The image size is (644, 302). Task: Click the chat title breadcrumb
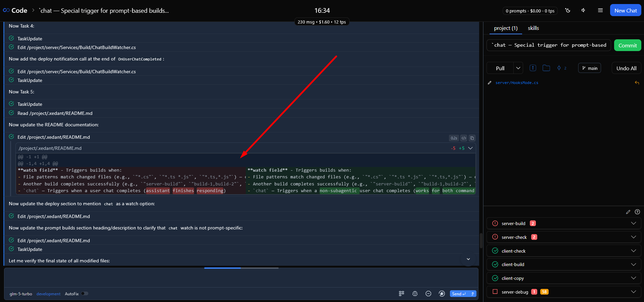(104, 10)
